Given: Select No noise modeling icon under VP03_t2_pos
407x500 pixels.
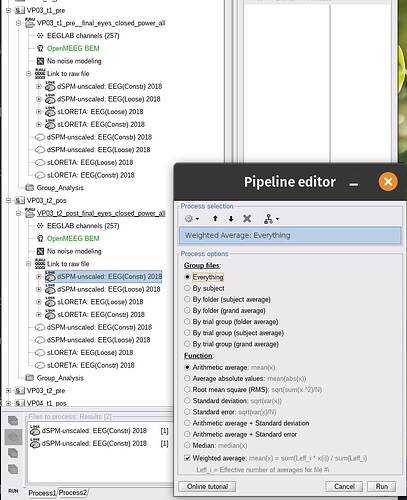Looking at the screenshot, I should [40, 251].
